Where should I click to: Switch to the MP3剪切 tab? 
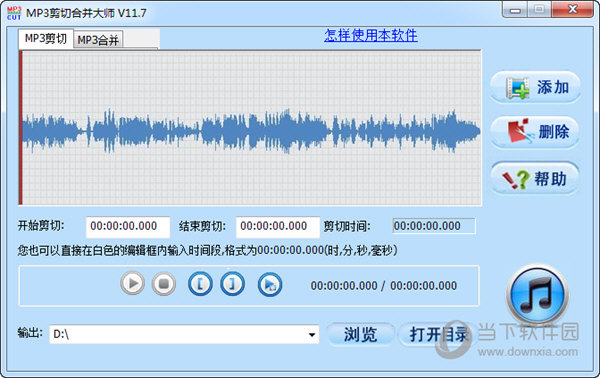click(x=46, y=39)
